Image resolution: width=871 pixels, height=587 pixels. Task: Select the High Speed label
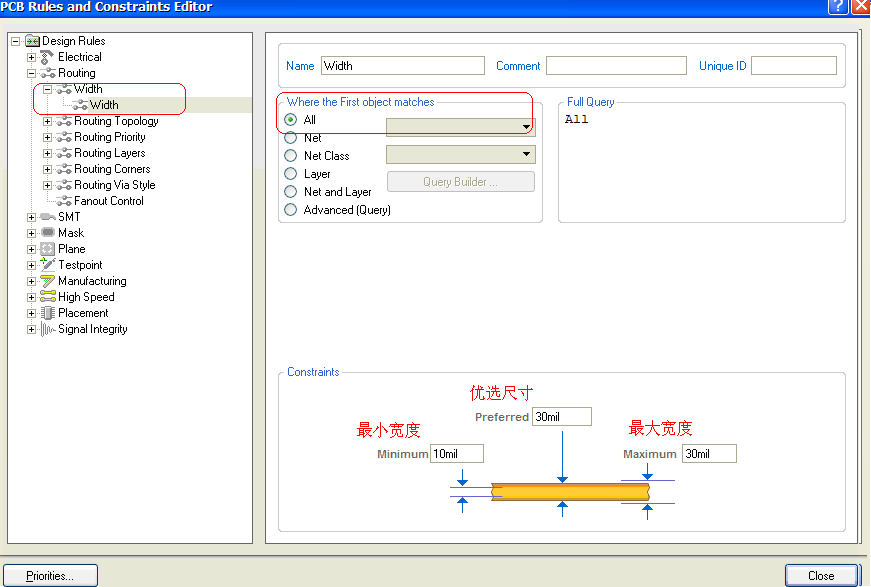(86, 297)
